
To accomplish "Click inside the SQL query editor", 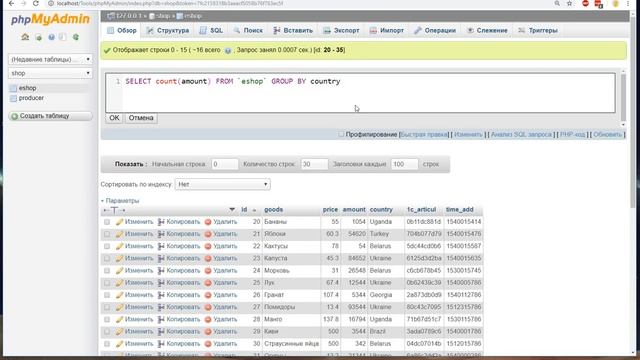I will 360,93.
